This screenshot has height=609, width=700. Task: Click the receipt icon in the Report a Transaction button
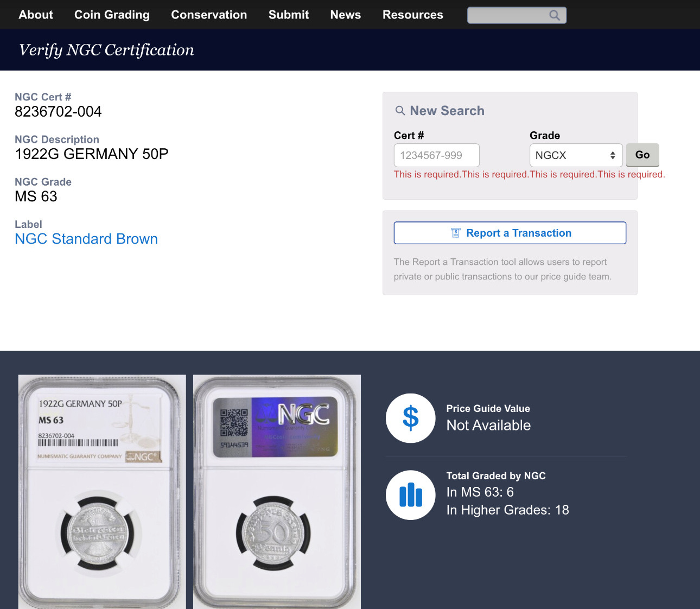(456, 233)
